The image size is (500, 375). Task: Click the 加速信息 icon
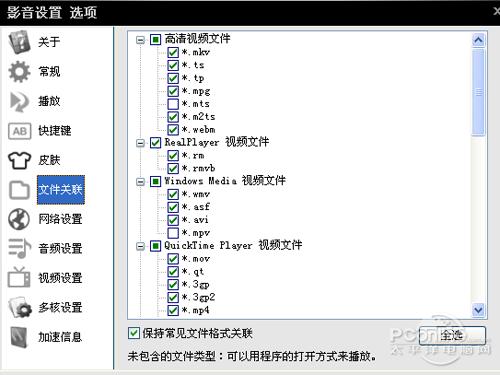[x=19, y=337]
